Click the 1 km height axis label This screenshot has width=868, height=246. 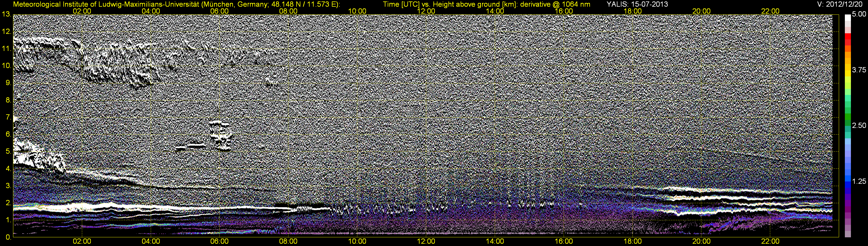[x=8, y=220]
